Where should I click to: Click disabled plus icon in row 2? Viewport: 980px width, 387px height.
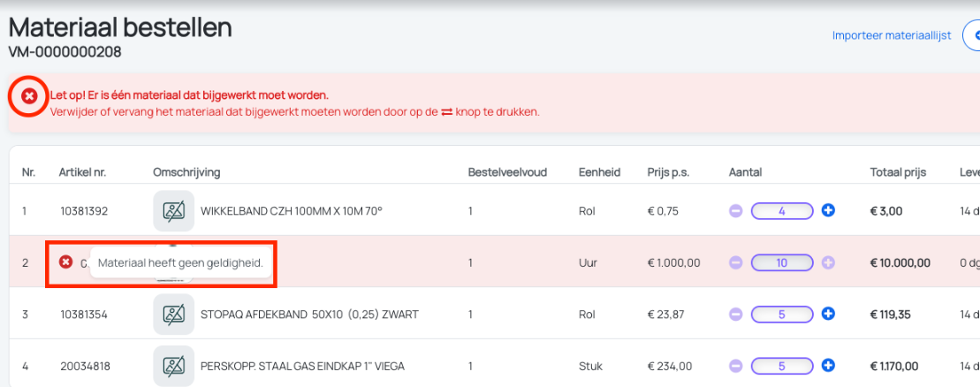point(828,262)
